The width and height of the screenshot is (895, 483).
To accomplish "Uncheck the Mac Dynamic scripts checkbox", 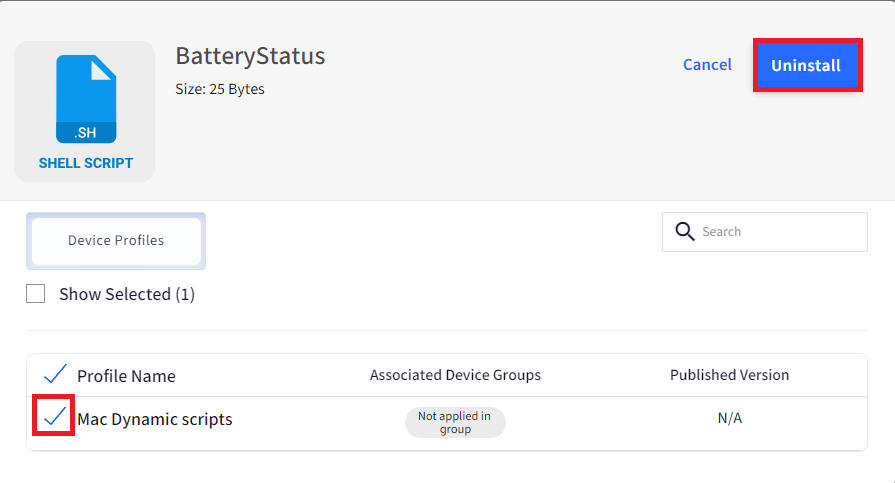I will 54,416.
